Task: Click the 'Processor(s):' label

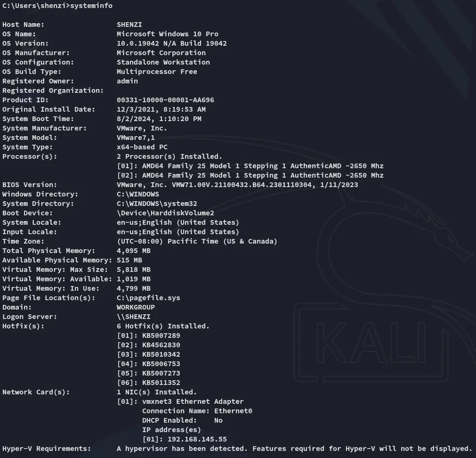Action: pos(30,156)
